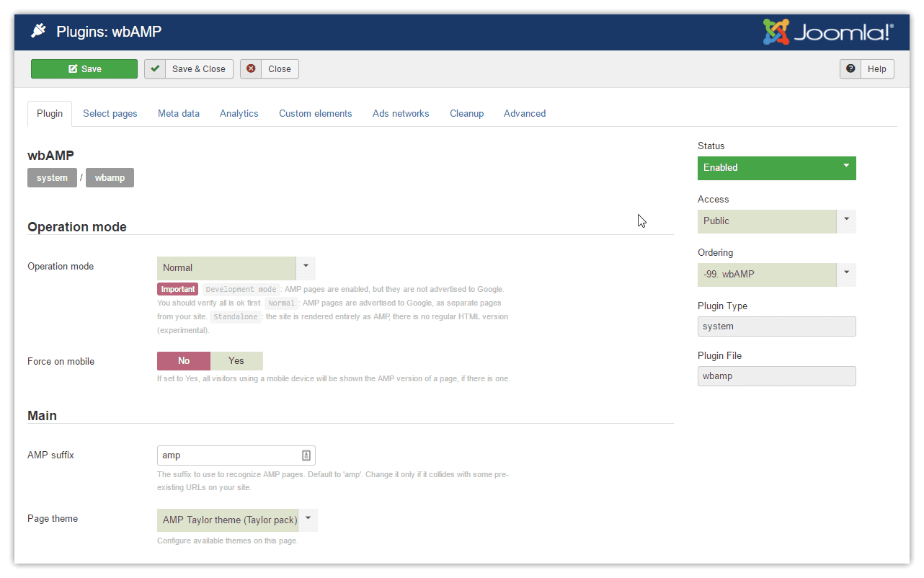Go to the Advanced tab
924x578 pixels.
(525, 114)
